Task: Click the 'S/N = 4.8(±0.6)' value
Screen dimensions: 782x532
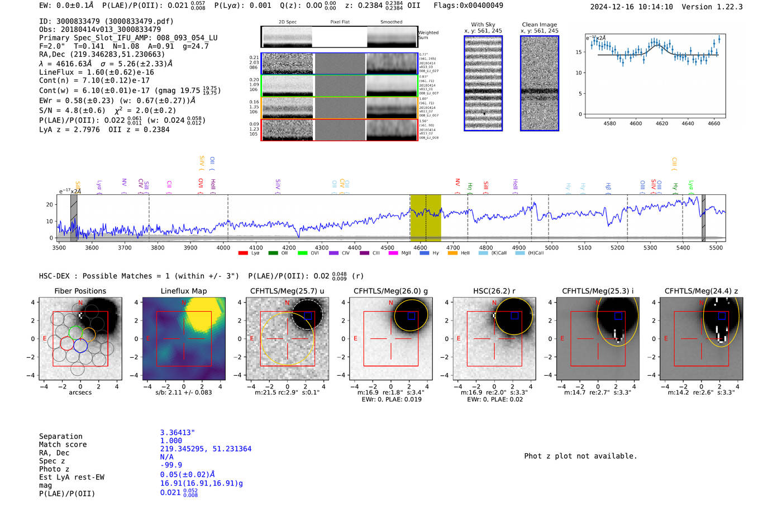Action: tap(72, 111)
